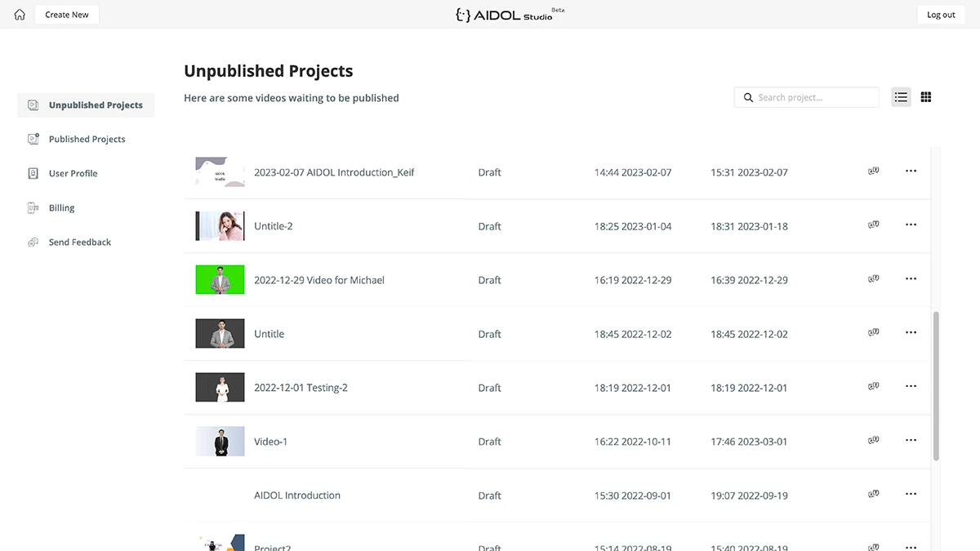This screenshot has width=980, height=551.
Task: Click the Create New button
Action: click(x=67, y=15)
